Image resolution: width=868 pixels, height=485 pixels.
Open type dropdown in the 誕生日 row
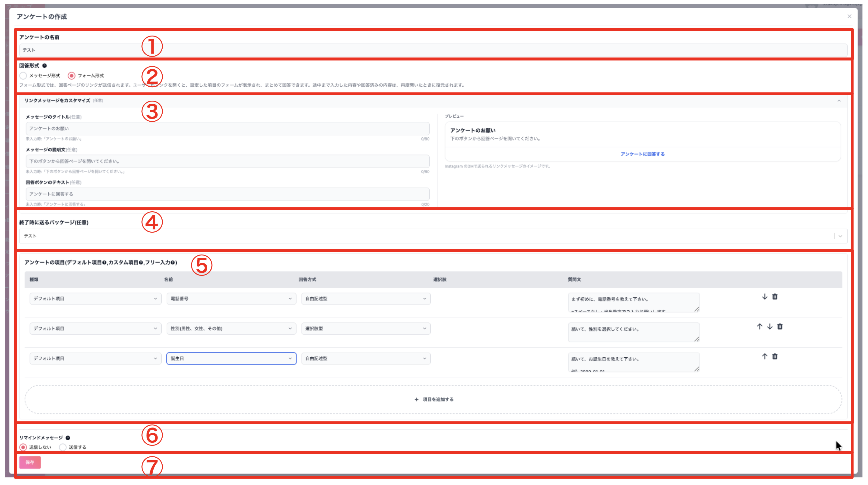95,358
